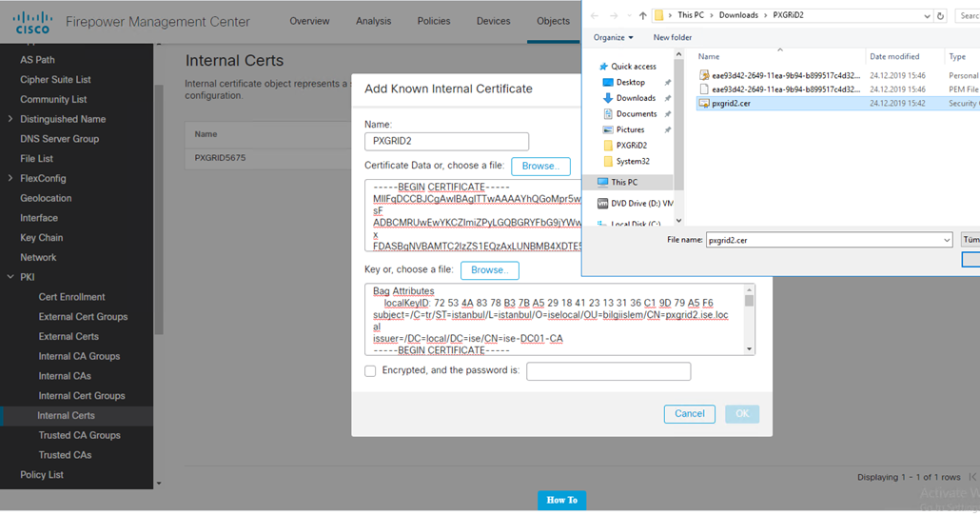Open DNS Server Group in sidebar

pyautogui.click(x=59, y=139)
